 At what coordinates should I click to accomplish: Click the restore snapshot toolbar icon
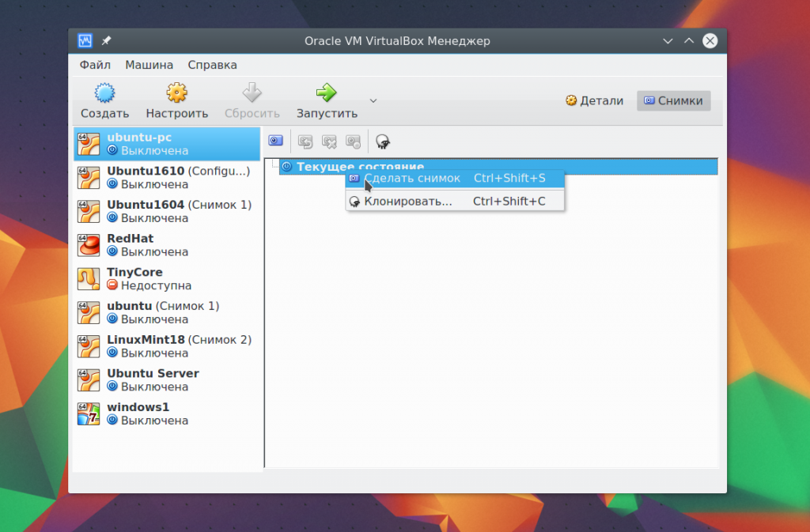coord(305,141)
